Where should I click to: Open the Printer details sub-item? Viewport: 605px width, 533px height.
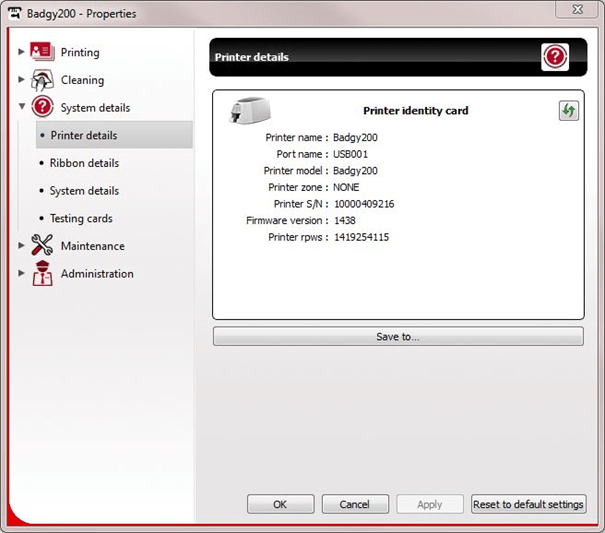114,135
